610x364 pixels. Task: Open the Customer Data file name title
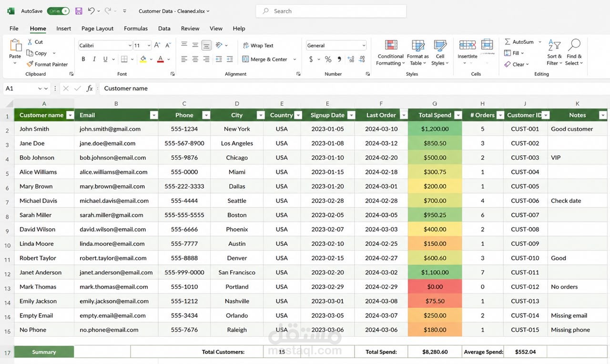pyautogui.click(x=174, y=11)
